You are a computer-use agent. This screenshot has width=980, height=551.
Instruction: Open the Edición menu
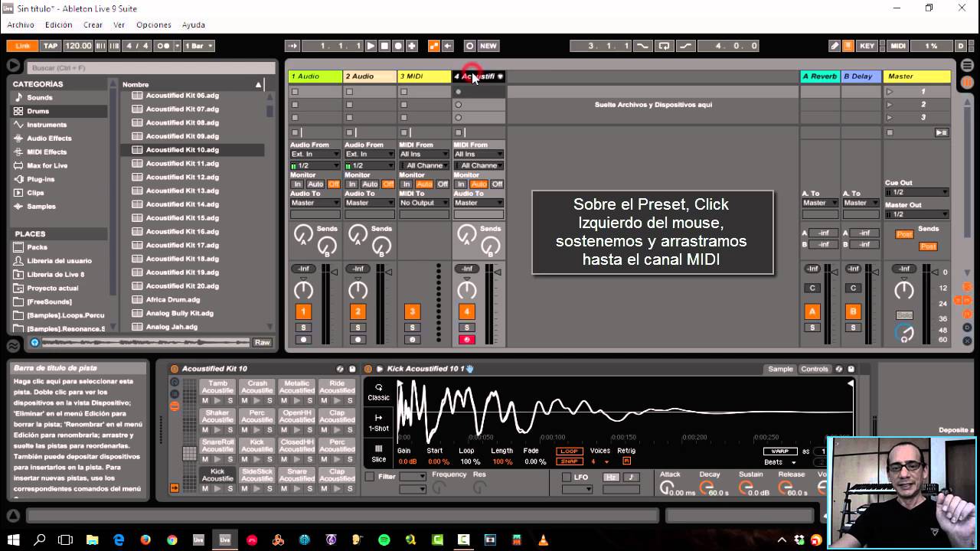point(59,24)
